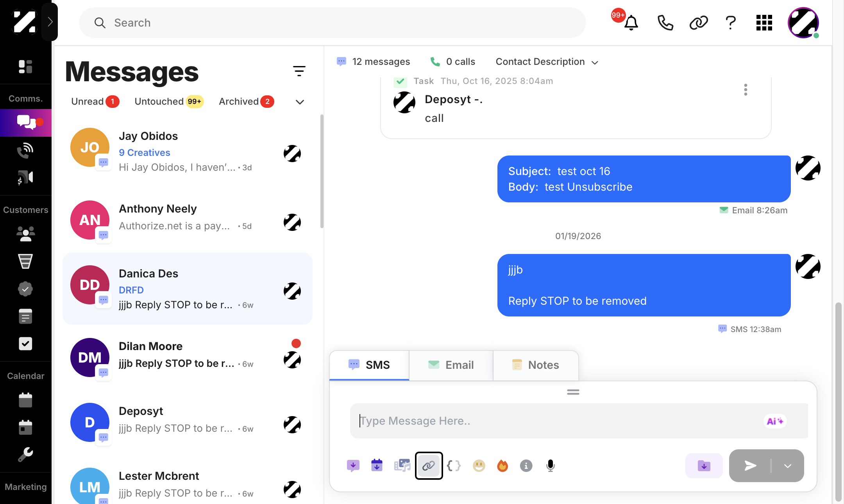Click the link chain icon in header
Image resolution: width=844 pixels, height=504 pixels.
699,23
